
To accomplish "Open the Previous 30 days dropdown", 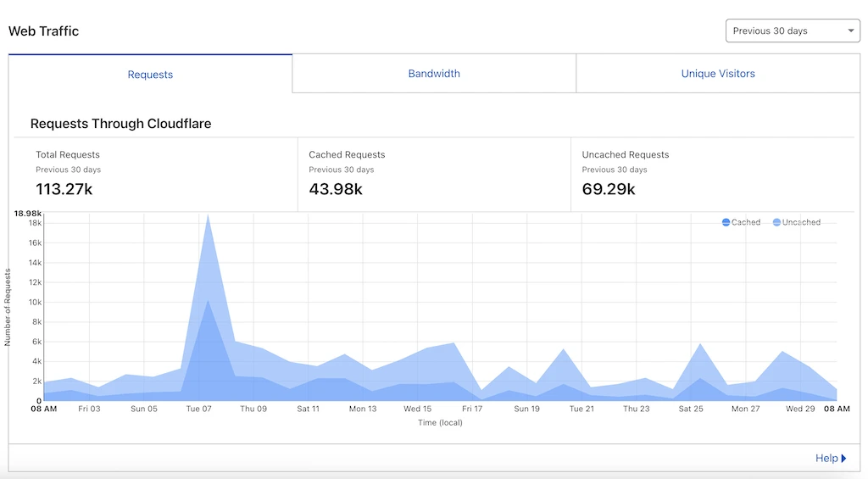I will [792, 31].
